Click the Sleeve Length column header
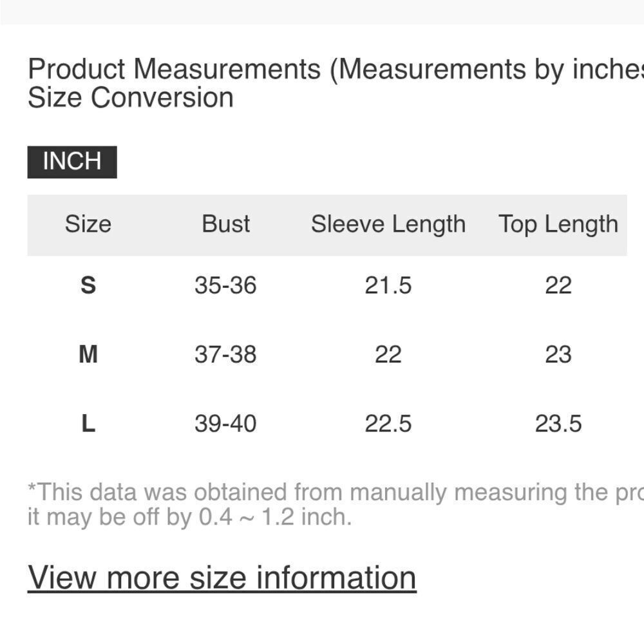Viewport: 644px width, 644px height. (x=388, y=224)
